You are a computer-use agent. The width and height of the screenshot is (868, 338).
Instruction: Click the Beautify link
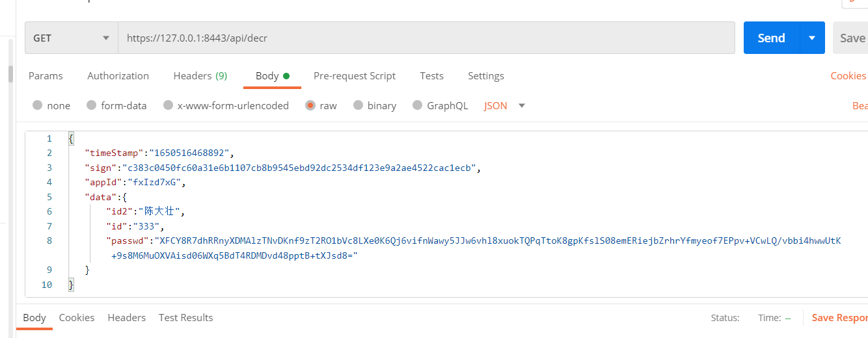[860, 105]
